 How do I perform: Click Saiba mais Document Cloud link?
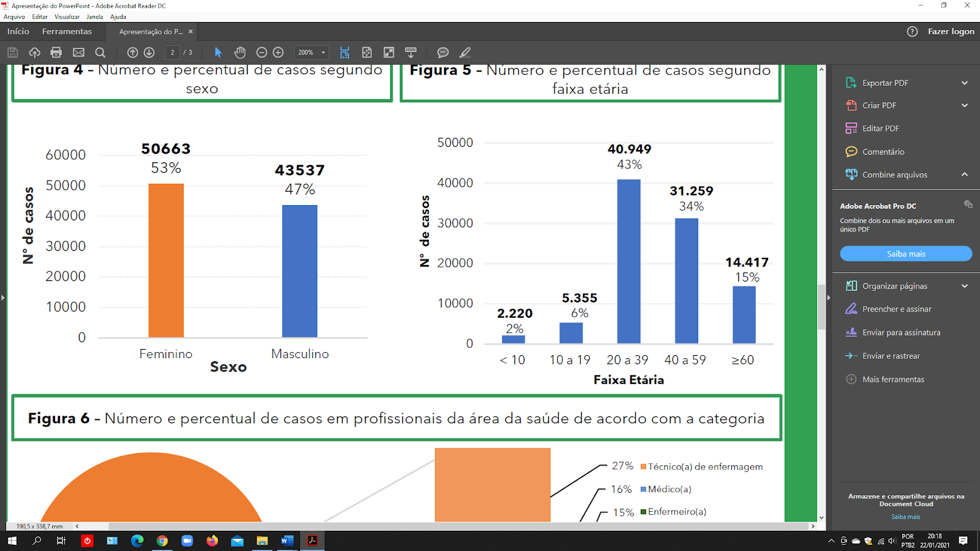coord(906,517)
